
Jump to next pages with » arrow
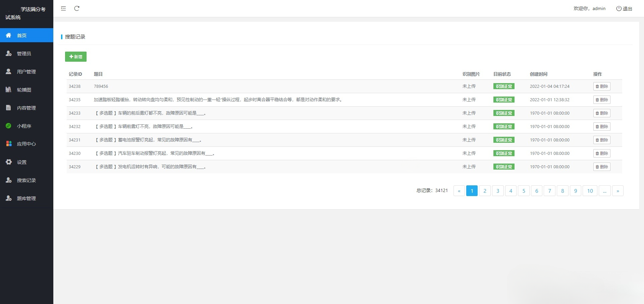pyautogui.click(x=618, y=191)
